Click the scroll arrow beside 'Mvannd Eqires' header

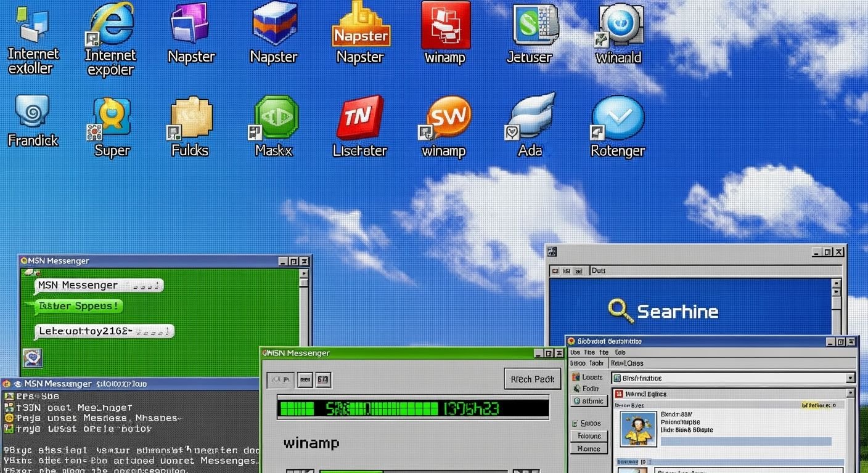pyautogui.click(x=850, y=394)
